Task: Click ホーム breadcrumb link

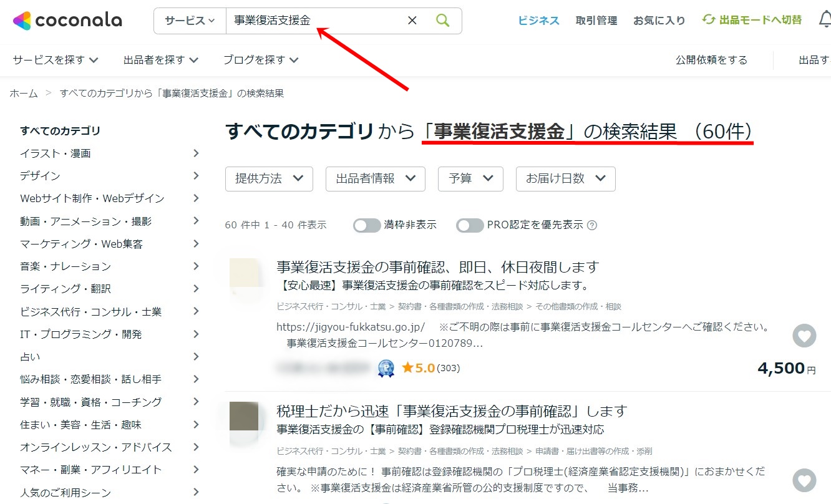Action: pos(24,93)
